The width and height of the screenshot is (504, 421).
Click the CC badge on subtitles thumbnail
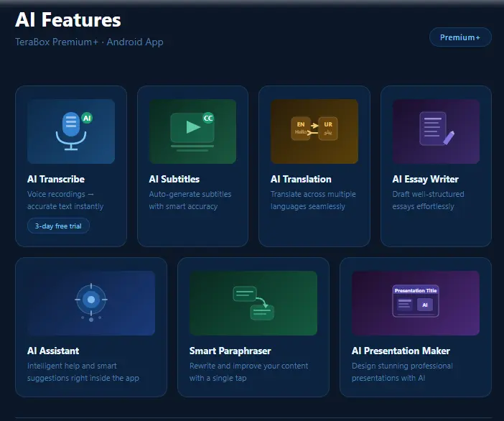(x=208, y=118)
